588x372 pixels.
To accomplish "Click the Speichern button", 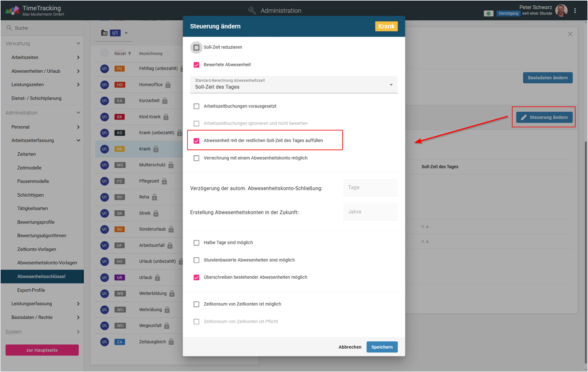I will click(x=382, y=347).
